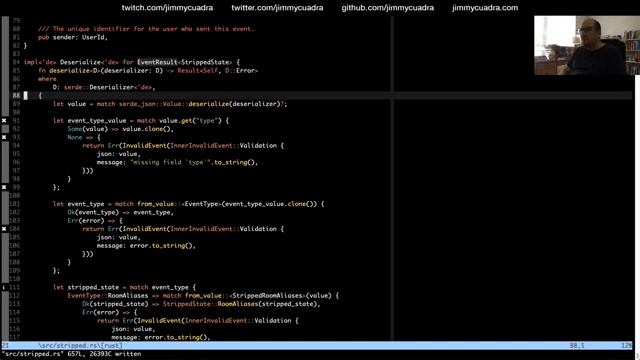This screenshot has width=640, height=360.
Task: Open the jimmycuadra.com link
Action: click(485, 8)
